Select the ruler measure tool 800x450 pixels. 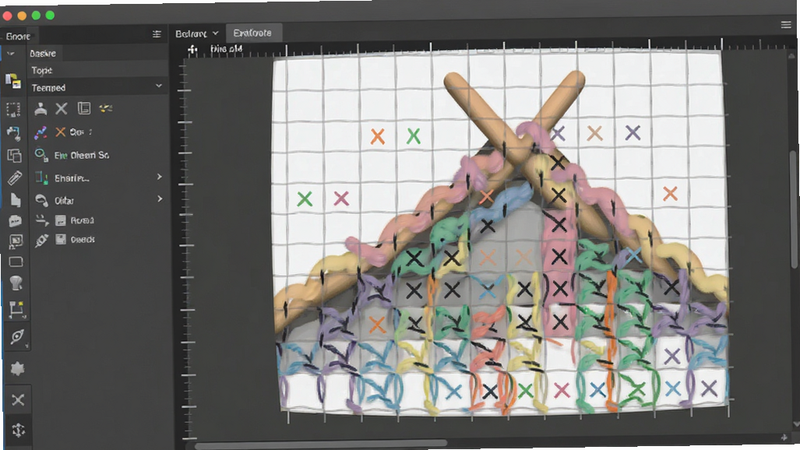click(x=14, y=178)
